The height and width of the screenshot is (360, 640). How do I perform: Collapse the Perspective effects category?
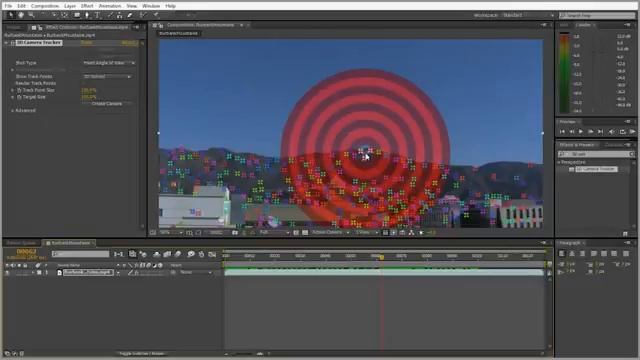click(559, 162)
